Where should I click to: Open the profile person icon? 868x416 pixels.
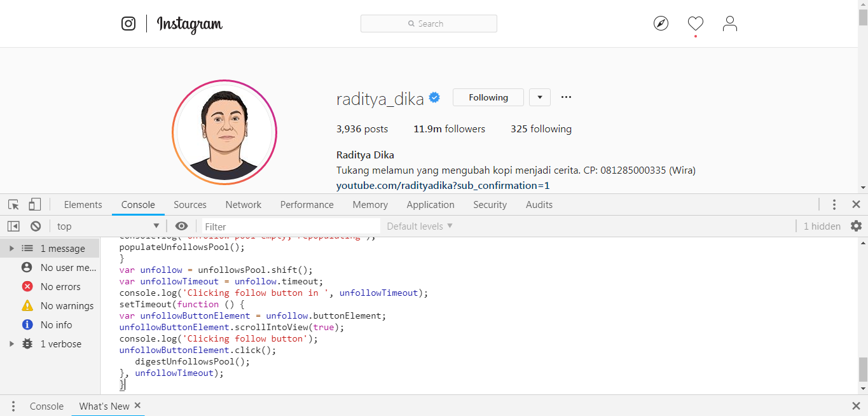coord(730,24)
